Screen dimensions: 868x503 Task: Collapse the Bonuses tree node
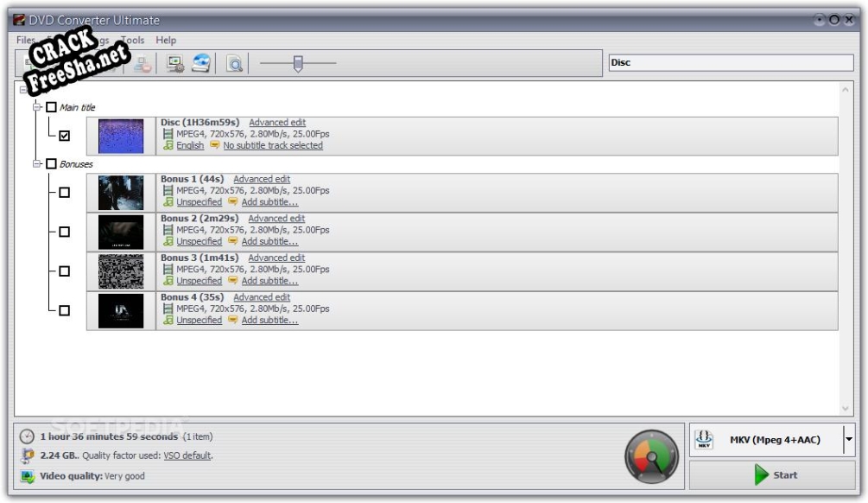pos(37,163)
